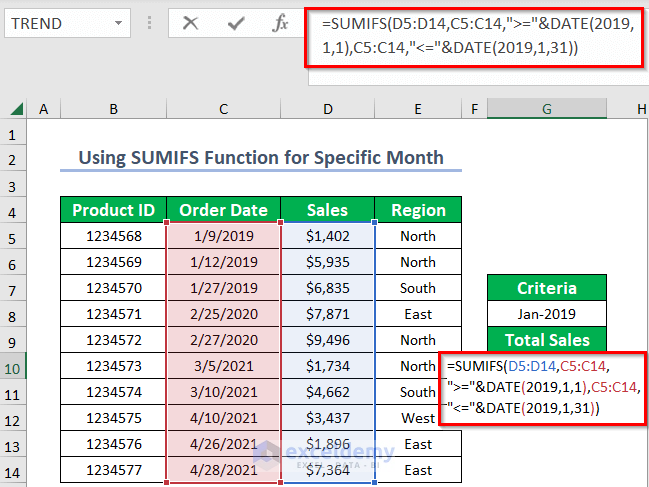Click the Cancel (X) formula icon
This screenshot has width=649, height=487.
(191, 23)
